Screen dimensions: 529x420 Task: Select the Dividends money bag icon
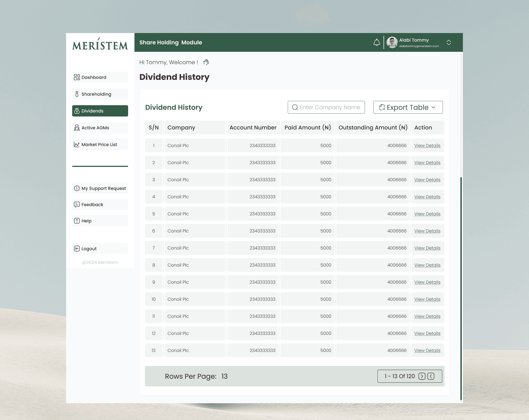click(x=77, y=111)
